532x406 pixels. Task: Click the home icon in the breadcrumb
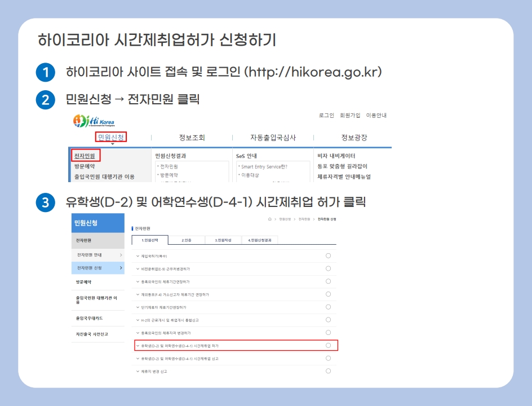click(x=270, y=219)
